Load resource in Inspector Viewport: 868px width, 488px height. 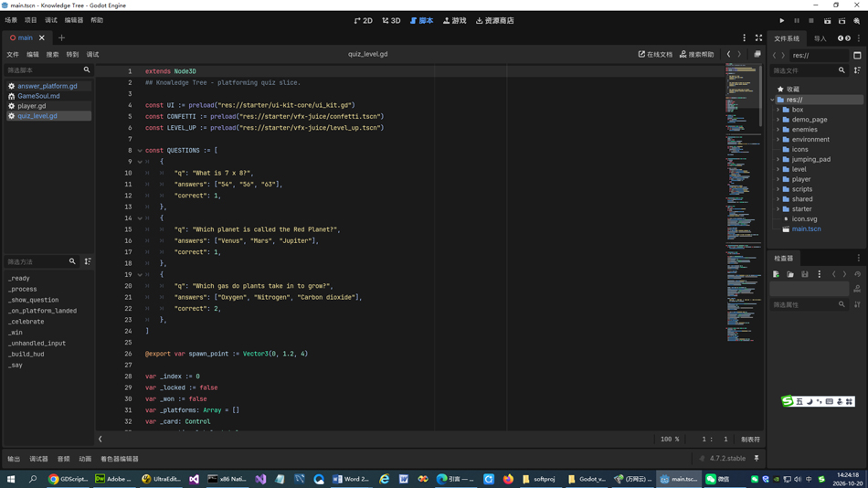click(x=790, y=274)
